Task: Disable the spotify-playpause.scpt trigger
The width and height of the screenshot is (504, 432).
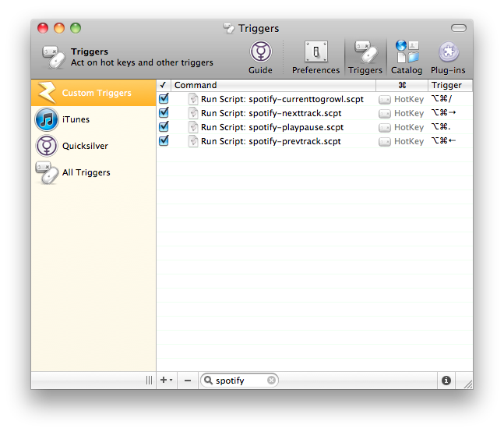Action: pos(164,126)
